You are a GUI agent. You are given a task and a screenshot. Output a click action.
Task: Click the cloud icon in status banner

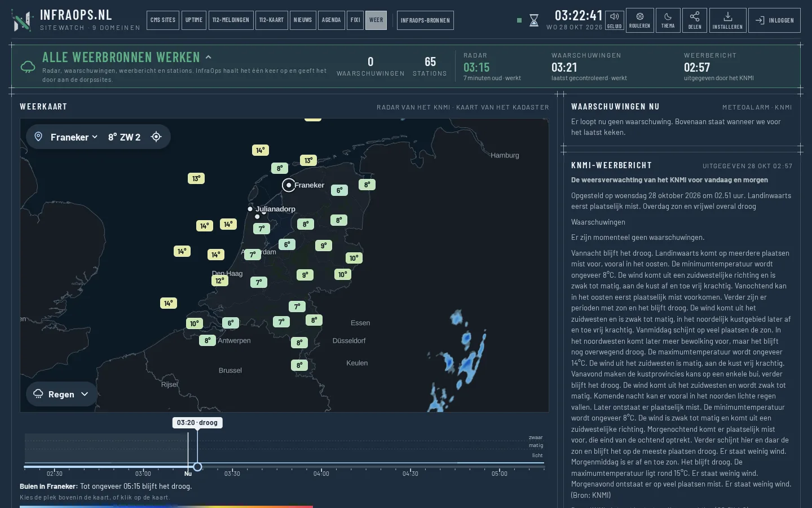pos(28,67)
